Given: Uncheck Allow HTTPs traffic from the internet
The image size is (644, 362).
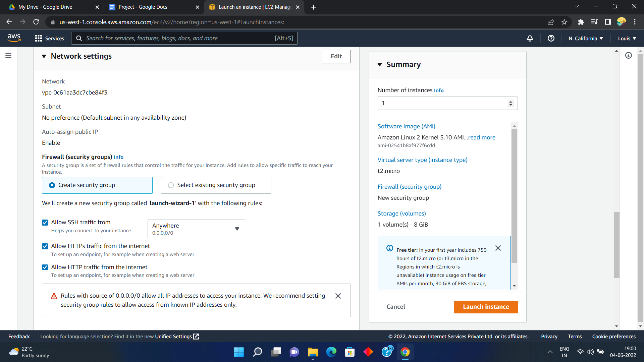Looking at the screenshot, I should 45,246.
